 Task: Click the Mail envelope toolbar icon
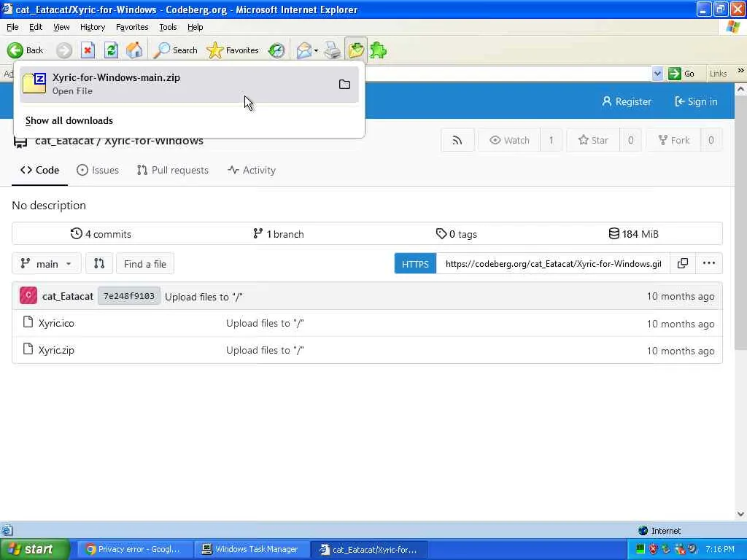pos(303,50)
